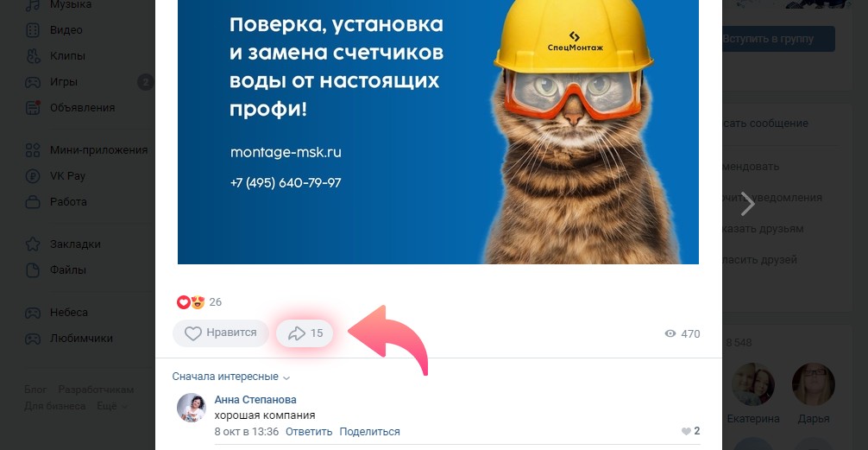Viewport: 868px width, 450px height.
Task: Open the VK Pay ruble icon
Action: (x=33, y=175)
